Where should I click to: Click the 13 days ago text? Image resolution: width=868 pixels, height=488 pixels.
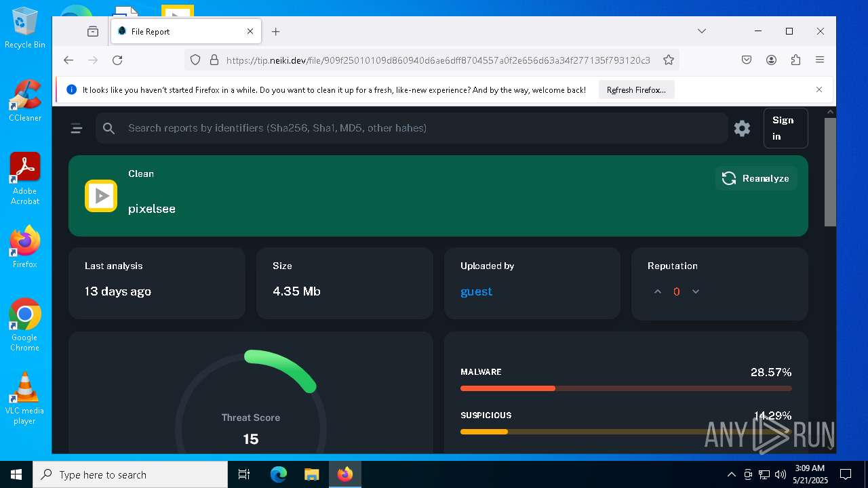(118, 291)
